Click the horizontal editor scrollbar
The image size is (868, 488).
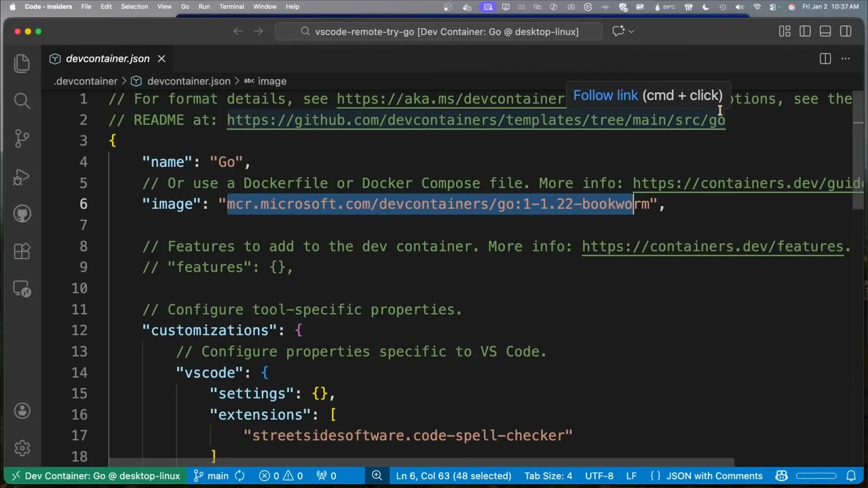pos(421,463)
